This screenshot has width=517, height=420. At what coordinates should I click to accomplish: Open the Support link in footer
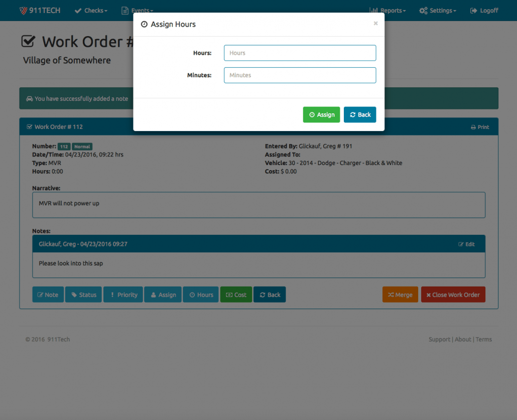(x=439, y=340)
